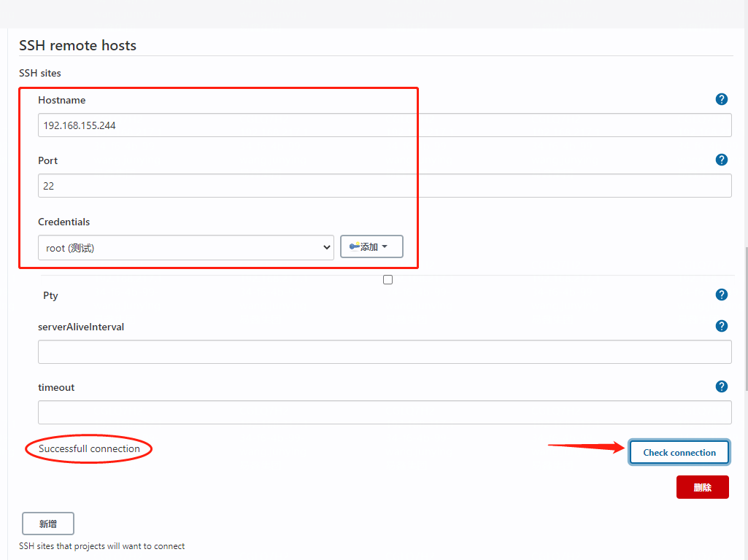
Task: Show help for the timeout field
Action: pyautogui.click(x=721, y=386)
